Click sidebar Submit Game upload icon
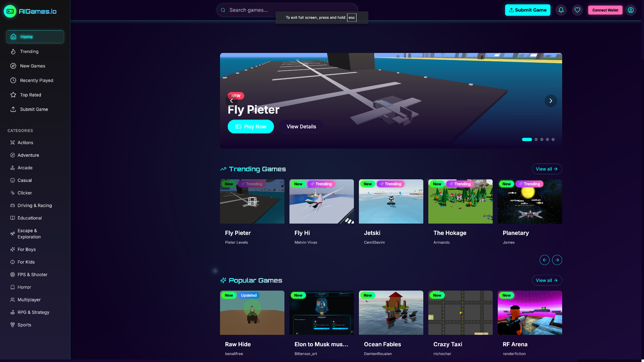This screenshot has height=362, width=644. [x=13, y=109]
